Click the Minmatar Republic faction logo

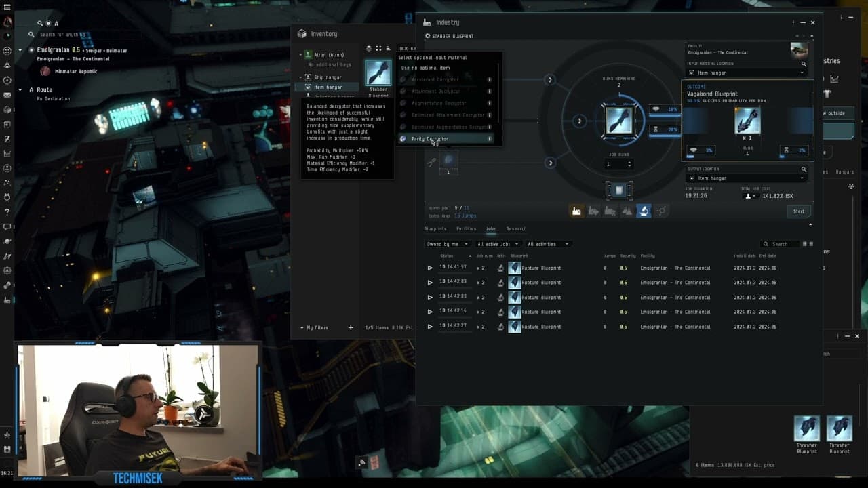pyautogui.click(x=45, y=71)
